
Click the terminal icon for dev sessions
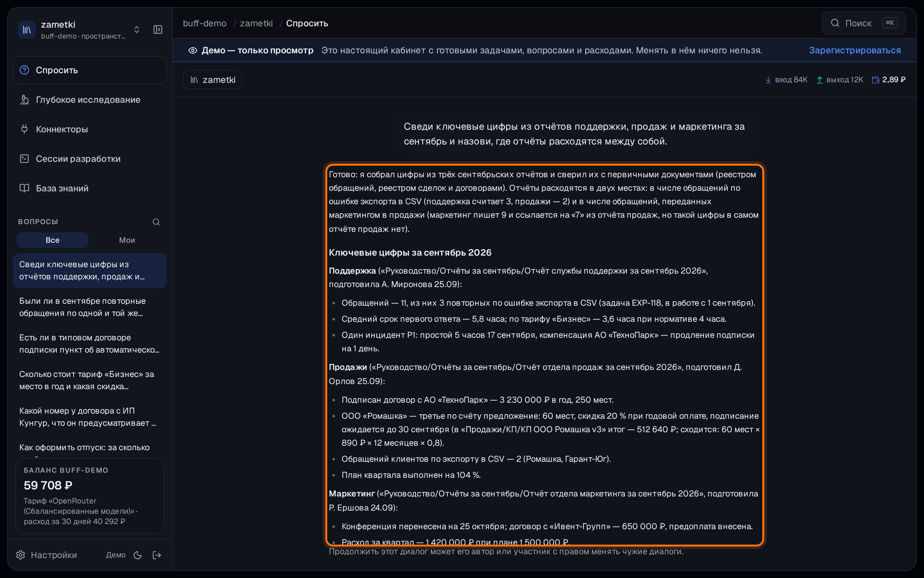(24, 159)
